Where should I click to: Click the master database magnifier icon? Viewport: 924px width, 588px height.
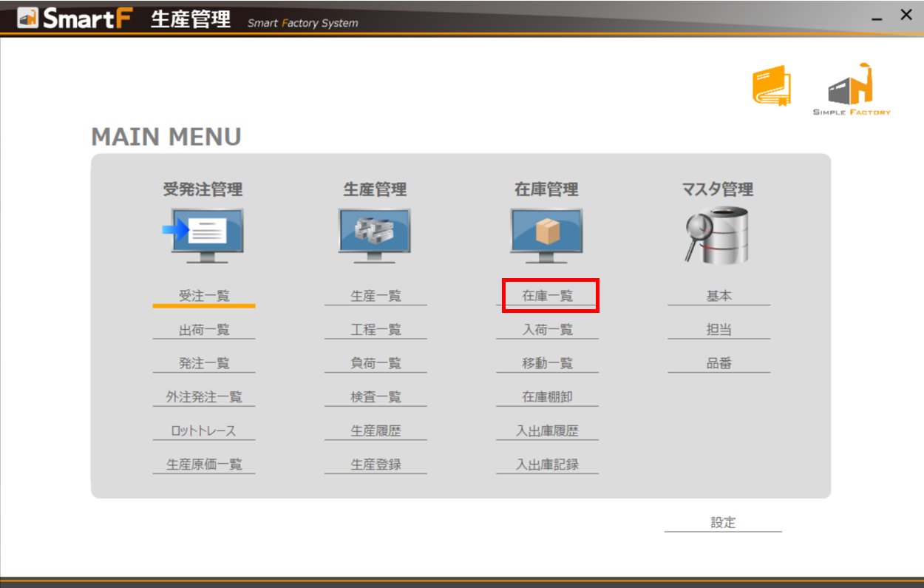point(717,235)
